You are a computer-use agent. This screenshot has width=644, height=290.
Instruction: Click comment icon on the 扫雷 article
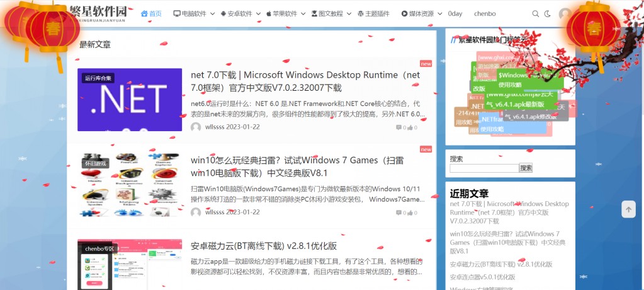coord(398,212)
